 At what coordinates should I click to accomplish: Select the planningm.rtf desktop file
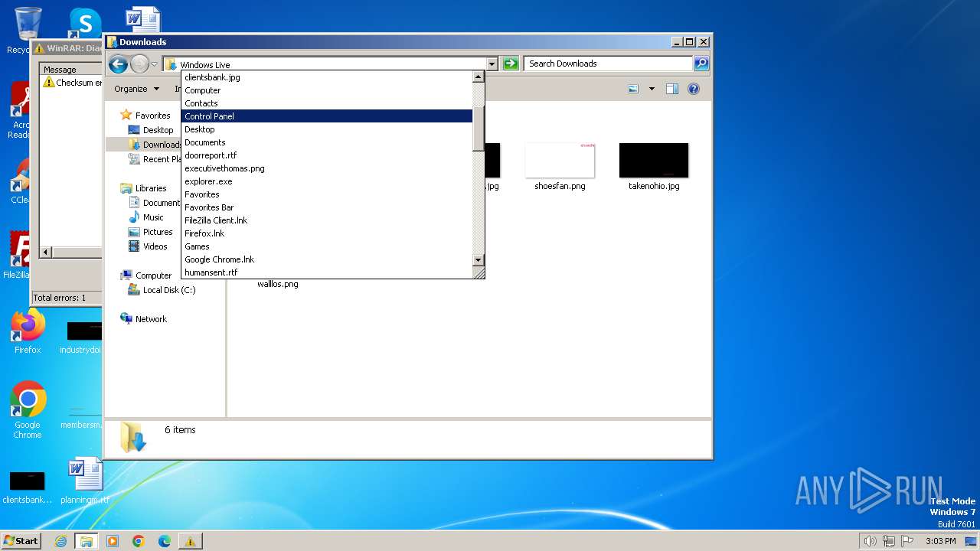(85, 481)
